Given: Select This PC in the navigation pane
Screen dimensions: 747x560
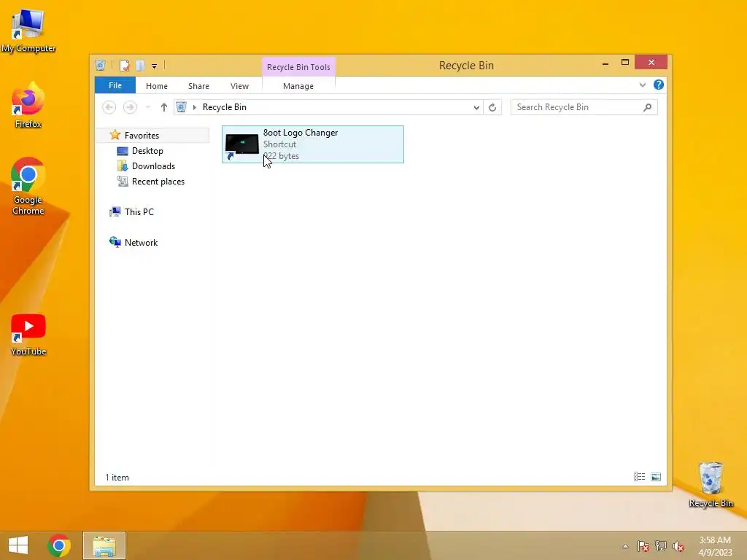Looking at the screenshot, I should [139, 212].
